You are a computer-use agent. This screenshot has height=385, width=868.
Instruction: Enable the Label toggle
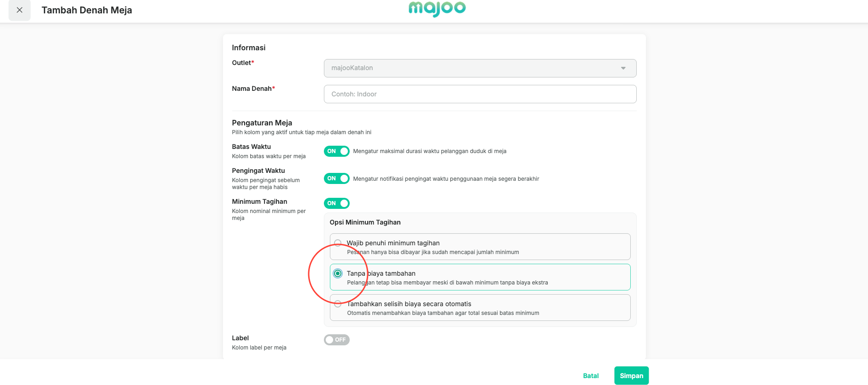pyautogui.click(x=337, y=340)
